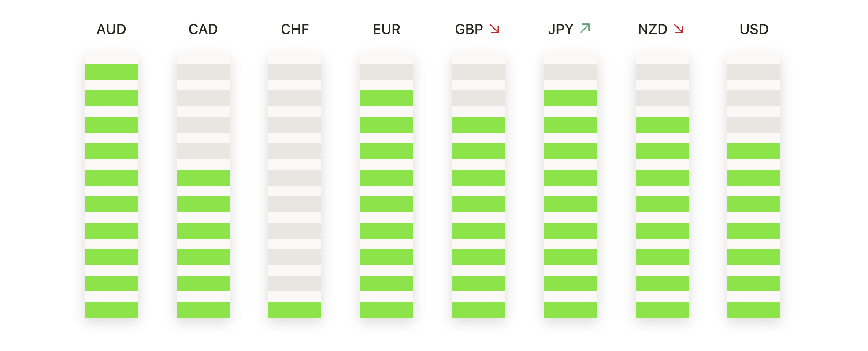Click the topmost green bar in AUD column
The width and height of the screenshot is (868, 351).
click(x=111, y=72)
